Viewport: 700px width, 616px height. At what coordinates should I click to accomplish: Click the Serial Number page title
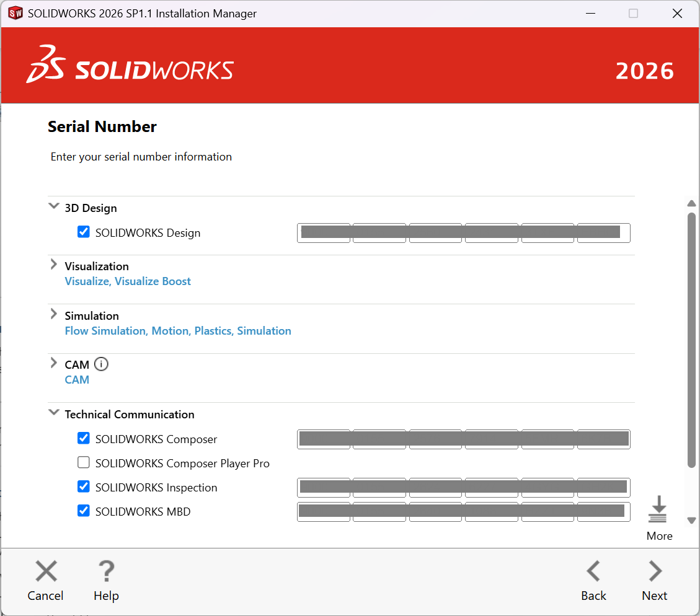click(102, 126)
